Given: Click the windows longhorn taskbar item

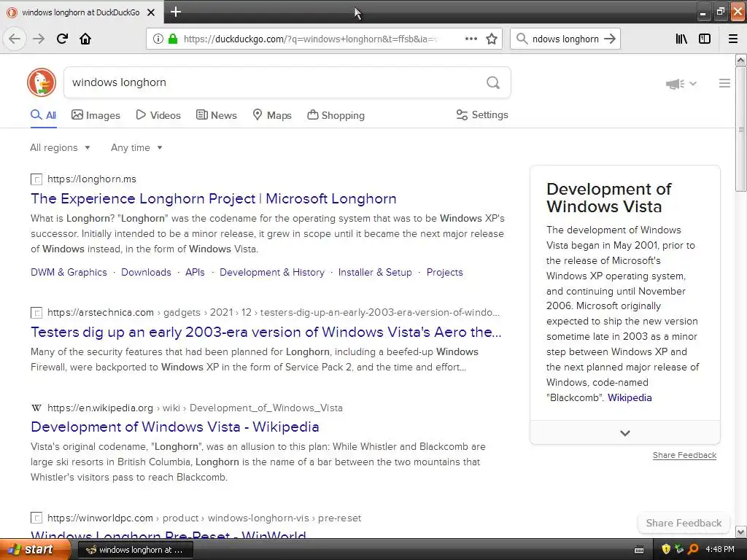Looking at the screenshot, I should click(135, 550).
